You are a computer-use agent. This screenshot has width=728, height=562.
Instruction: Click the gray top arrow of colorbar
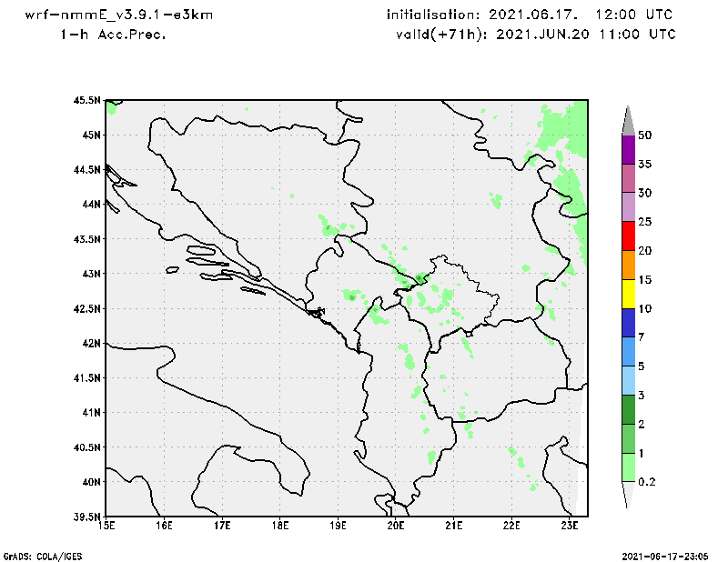click(628, 121)
